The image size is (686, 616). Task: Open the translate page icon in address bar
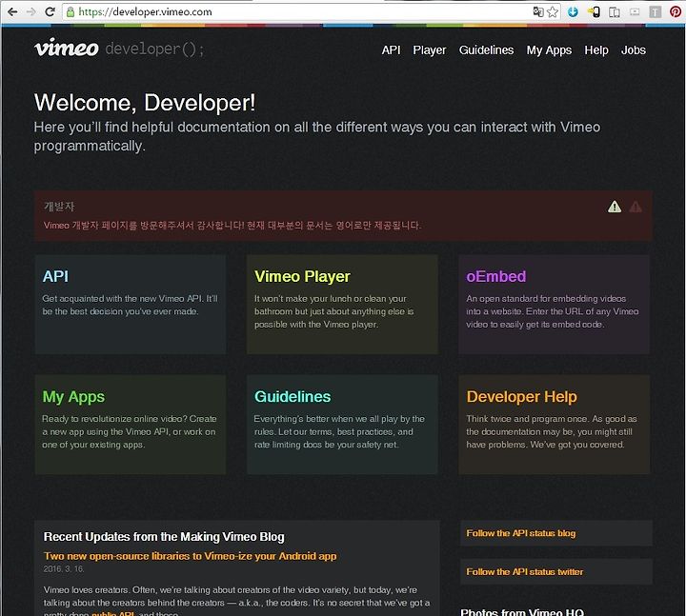pyautogui.click(x=538, y=11)
